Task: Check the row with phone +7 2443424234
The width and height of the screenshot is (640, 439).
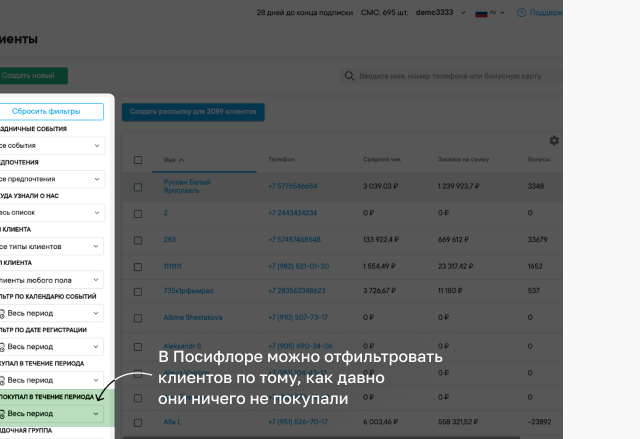Action: (x=138, y=214)
